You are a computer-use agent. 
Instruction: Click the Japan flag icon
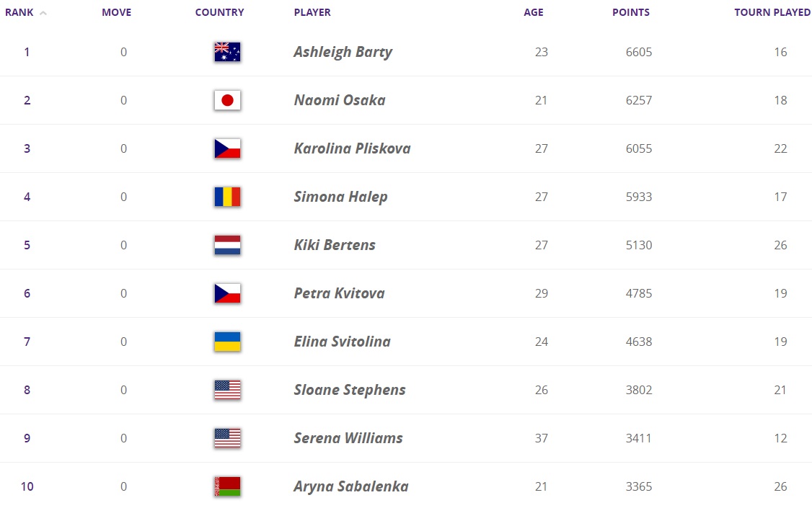[227, 100]
